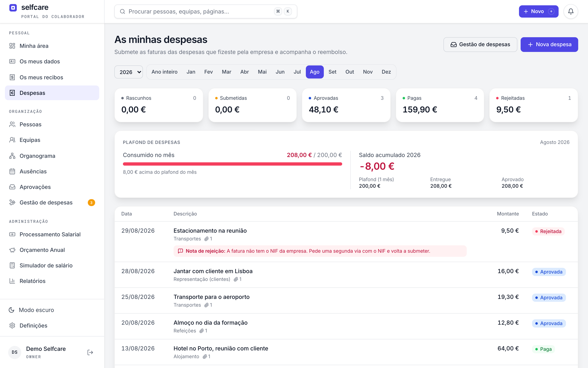
Task: Click attachment paperclip on Jantar com cliente
Action: pos(236,279)
